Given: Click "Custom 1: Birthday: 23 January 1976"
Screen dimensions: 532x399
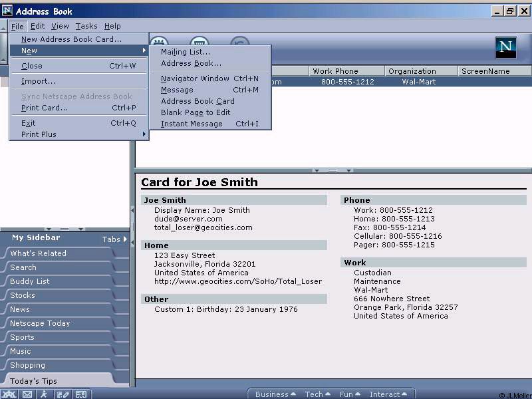Looking at the screenshot, I should 226,309.
